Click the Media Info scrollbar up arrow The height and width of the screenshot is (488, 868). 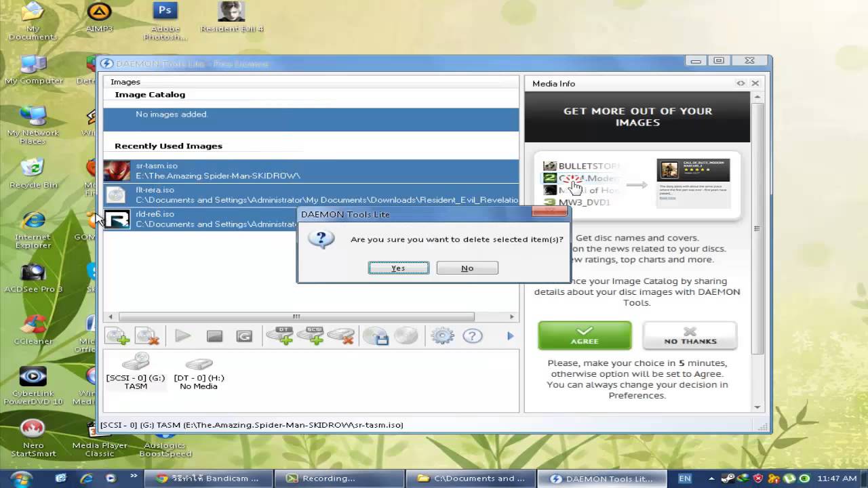757,98
